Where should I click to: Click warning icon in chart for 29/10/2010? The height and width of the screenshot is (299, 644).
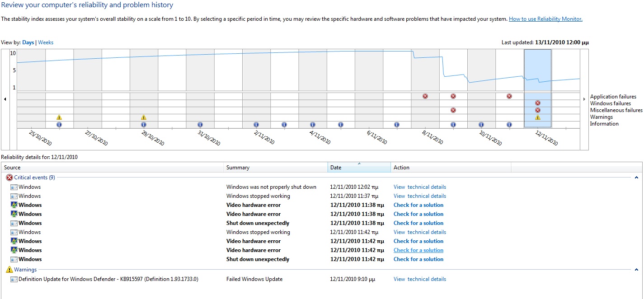[x=144, y=117]
